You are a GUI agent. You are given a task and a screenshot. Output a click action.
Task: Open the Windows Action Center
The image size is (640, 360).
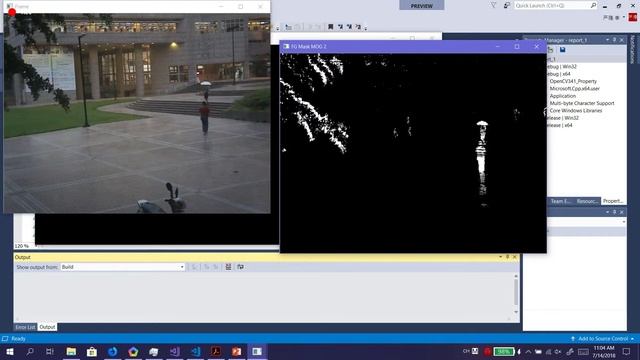coord(627,351)
